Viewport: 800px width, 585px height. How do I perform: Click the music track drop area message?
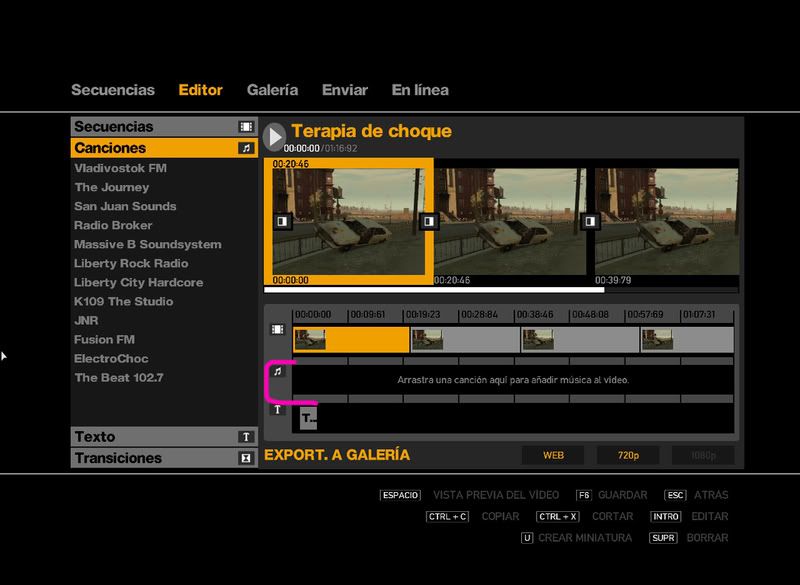tap(513, 380)
